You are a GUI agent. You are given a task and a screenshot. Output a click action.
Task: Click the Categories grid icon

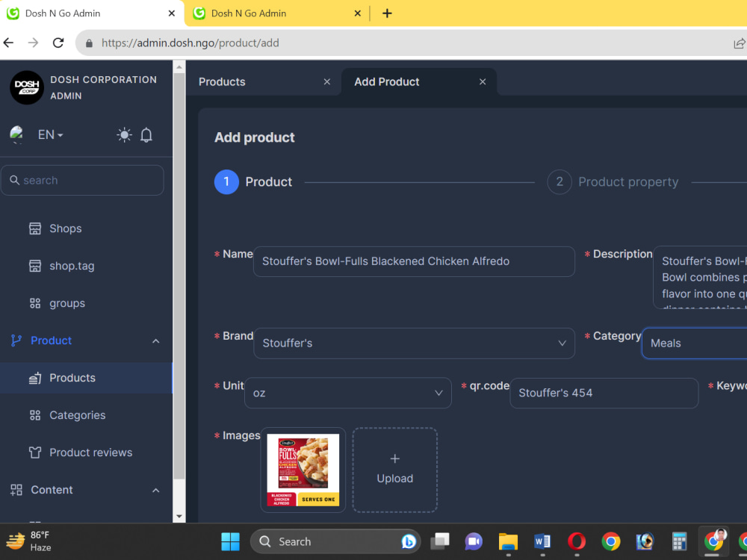pyautogui.click(x=35, y=415)
